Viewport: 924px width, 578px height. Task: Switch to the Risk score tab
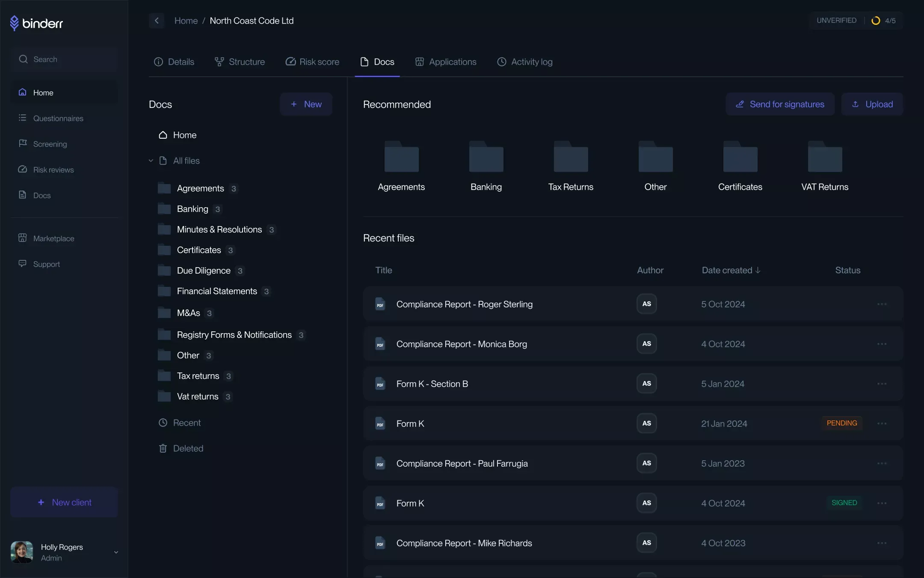[312, 62]
